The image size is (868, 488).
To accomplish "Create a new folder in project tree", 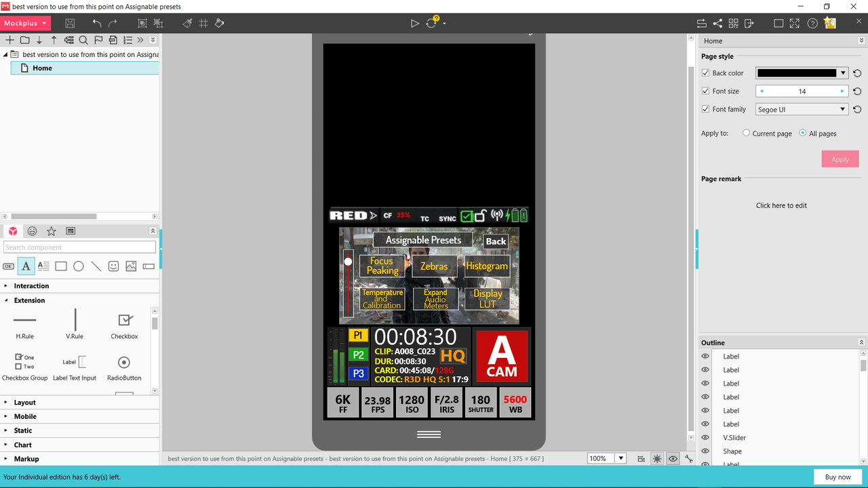I will pos(24,40).
